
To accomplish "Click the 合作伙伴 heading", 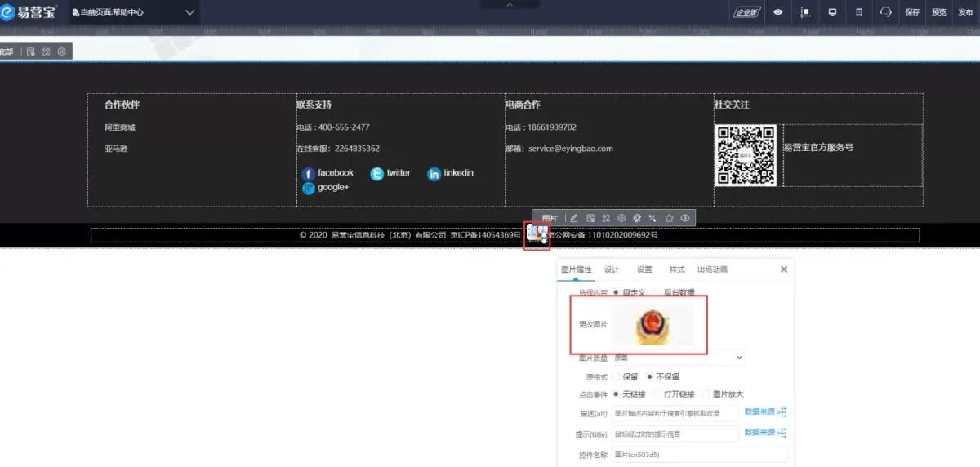I will click(x=122, y=105).
